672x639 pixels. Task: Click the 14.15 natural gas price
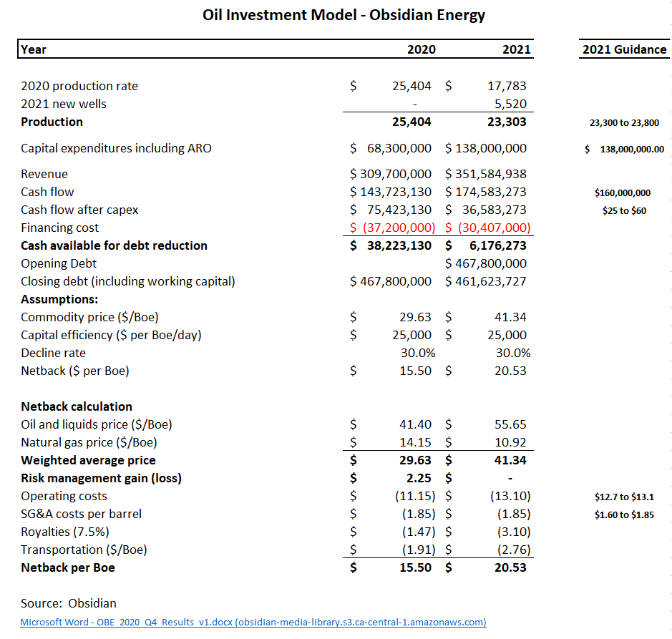coord(415,443)
